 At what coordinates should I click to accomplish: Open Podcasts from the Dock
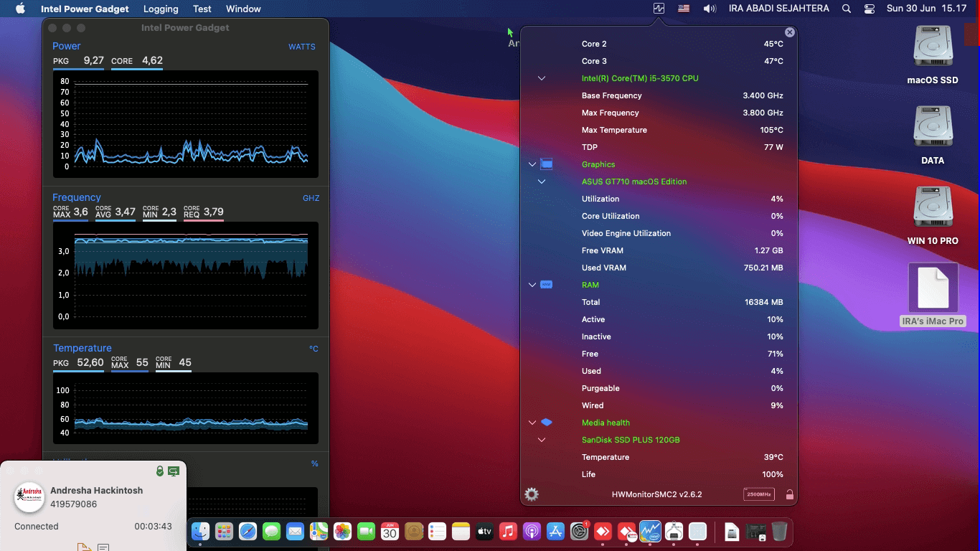coord(532,532)
